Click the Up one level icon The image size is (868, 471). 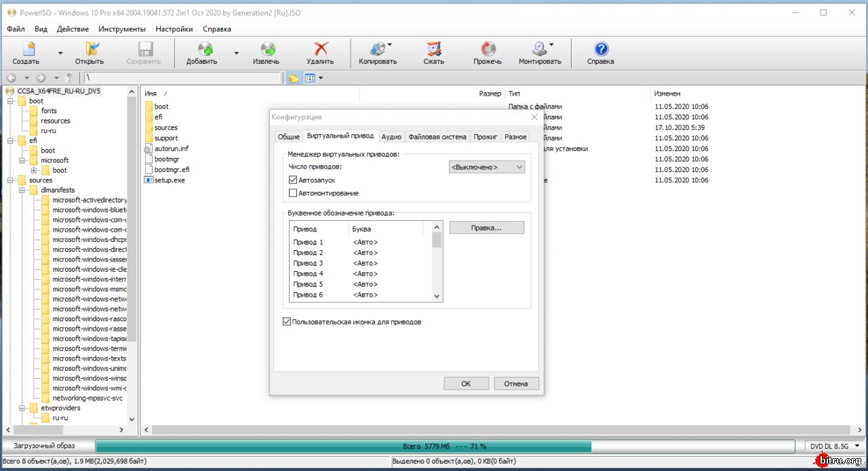(69, 78)
